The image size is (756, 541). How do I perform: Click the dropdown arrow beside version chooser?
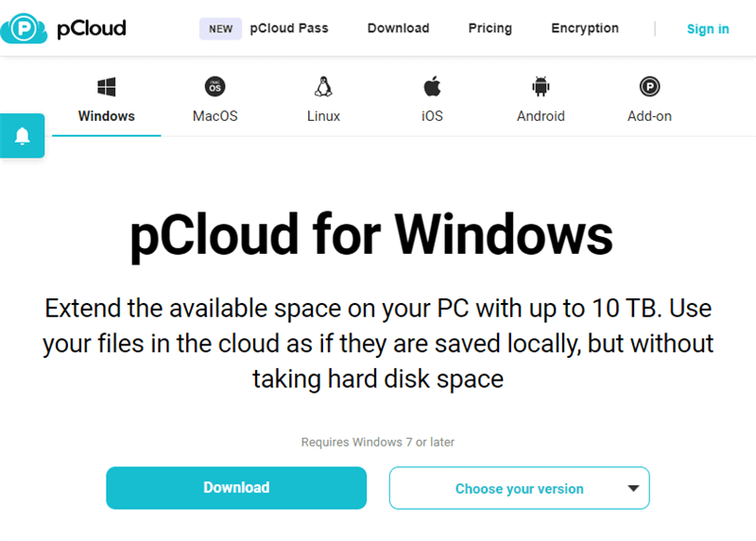tap(633, 488)
